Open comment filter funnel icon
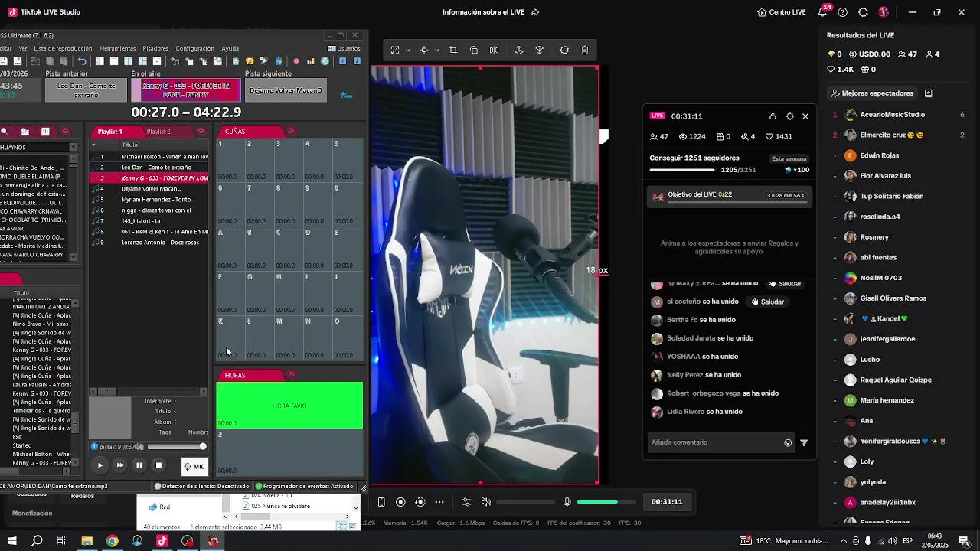 click(x=804, y=442)
